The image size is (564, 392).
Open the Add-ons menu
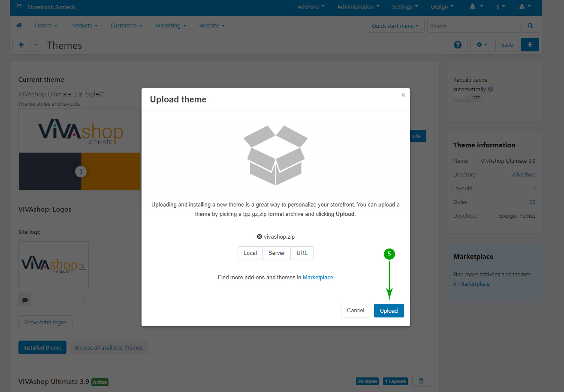(x=311, y=6)
